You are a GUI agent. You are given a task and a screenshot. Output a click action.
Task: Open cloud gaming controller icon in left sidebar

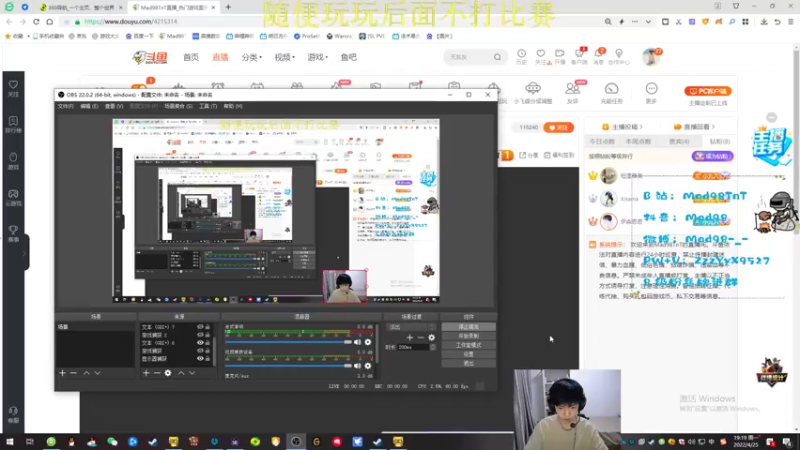click(13, 194)
